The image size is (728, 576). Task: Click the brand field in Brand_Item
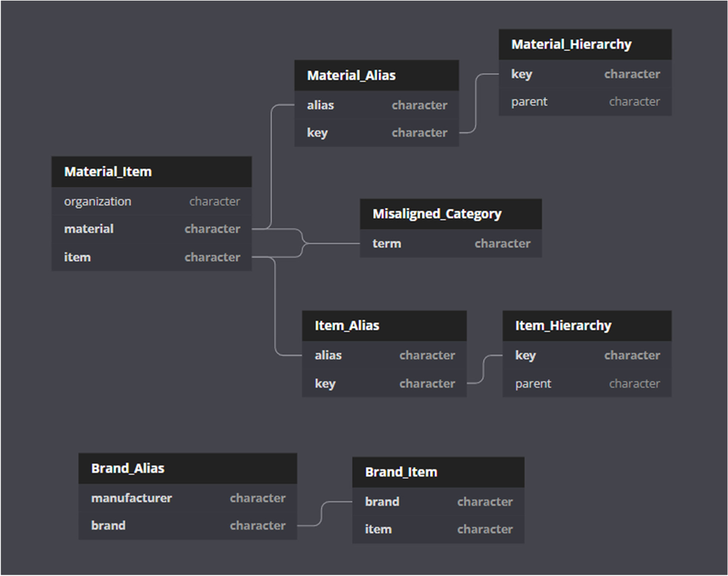[438, 501]
